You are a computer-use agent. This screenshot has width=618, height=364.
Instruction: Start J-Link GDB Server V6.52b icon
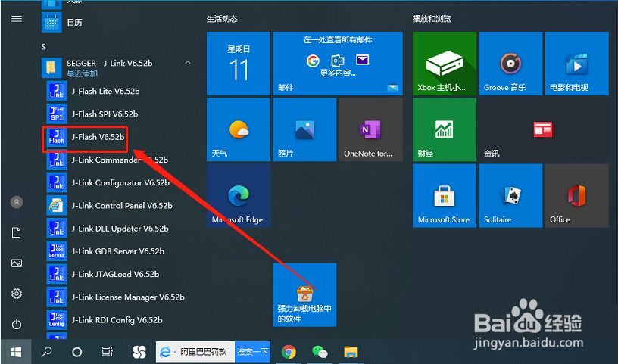(56, 251)
